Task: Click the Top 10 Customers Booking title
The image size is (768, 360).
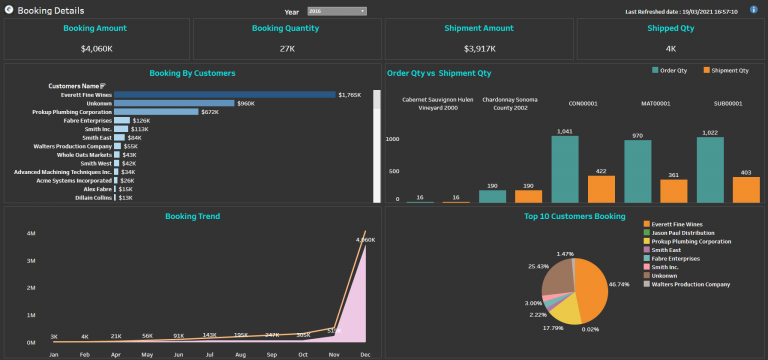Action: 575,216
